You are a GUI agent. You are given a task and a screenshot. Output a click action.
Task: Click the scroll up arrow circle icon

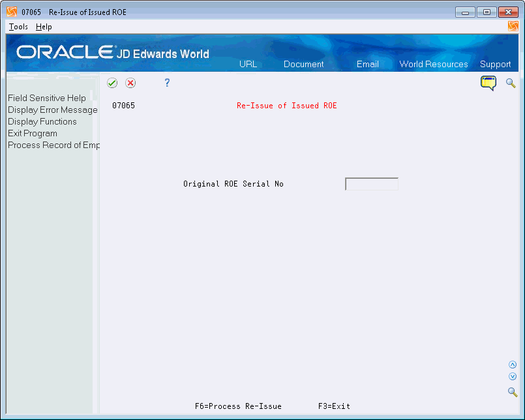[512, 365]
